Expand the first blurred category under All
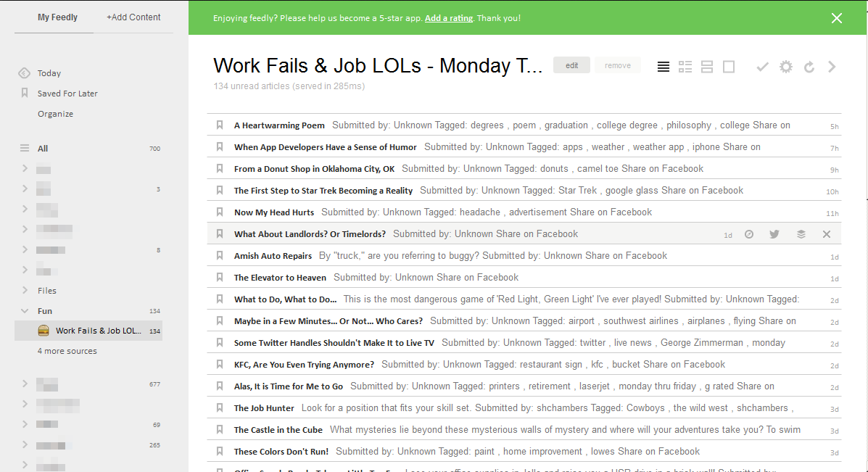Image resolution: width=868 pixels, height=472 pixels. [25, 168]
